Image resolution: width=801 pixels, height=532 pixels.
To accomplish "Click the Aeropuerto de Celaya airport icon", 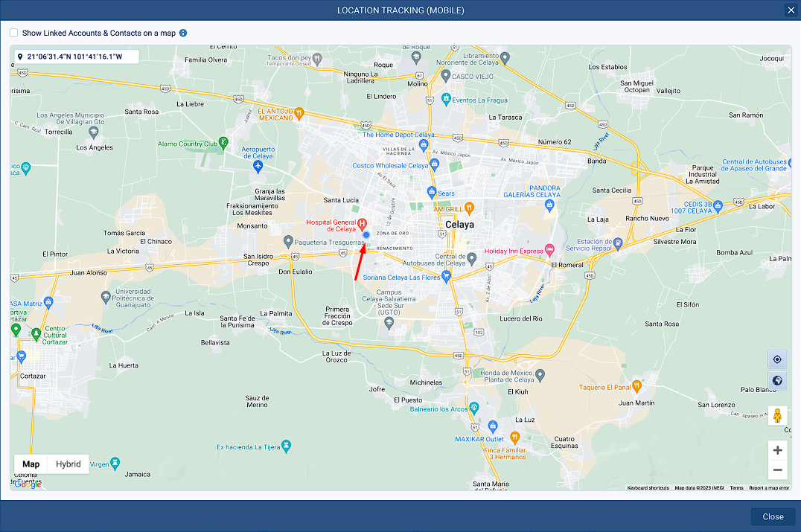I will [x=258, y=165].
